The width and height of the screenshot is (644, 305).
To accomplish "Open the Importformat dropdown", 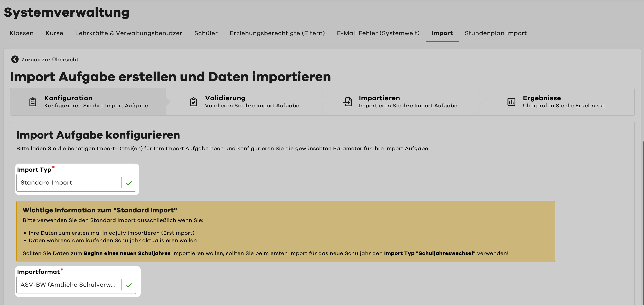I will coord(76,285).
